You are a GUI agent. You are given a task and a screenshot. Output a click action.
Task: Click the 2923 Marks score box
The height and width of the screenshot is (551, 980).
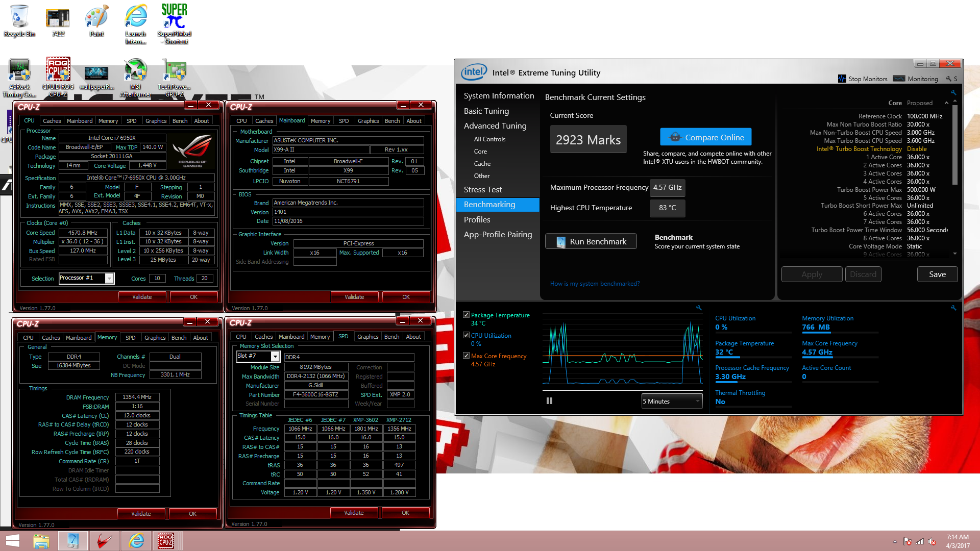(588, 139)
